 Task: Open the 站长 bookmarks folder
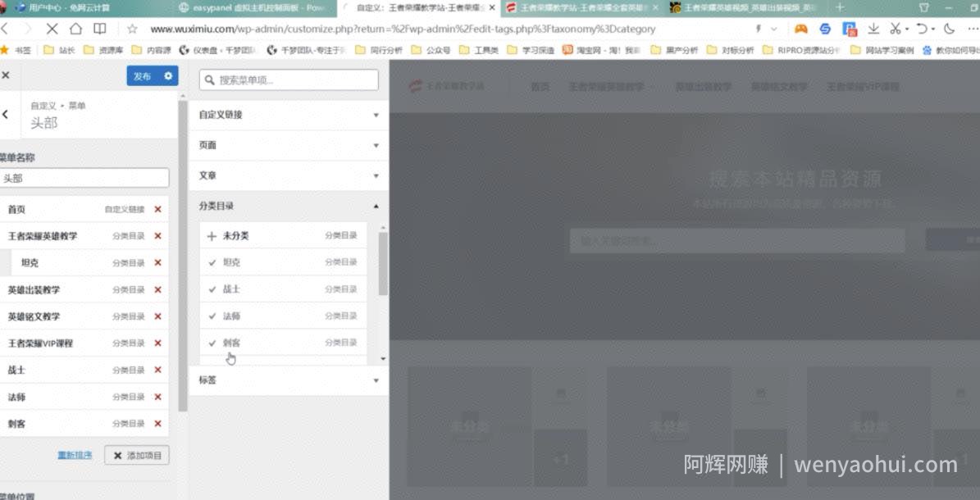click(60, 50)
